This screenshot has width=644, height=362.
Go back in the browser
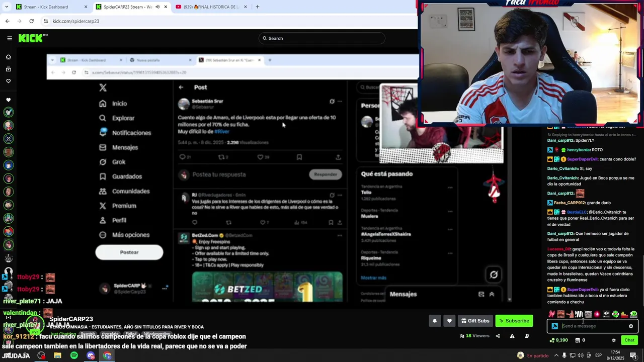coord(7,21)
